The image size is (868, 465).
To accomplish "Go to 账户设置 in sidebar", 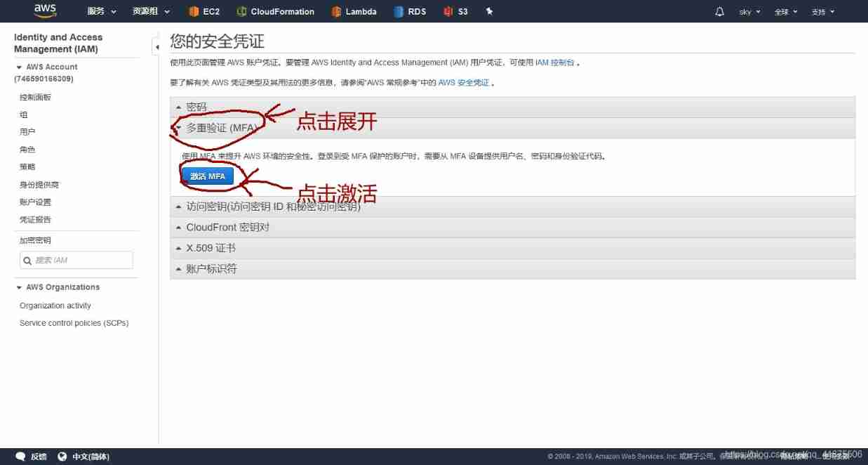I will tap(35, 202).
